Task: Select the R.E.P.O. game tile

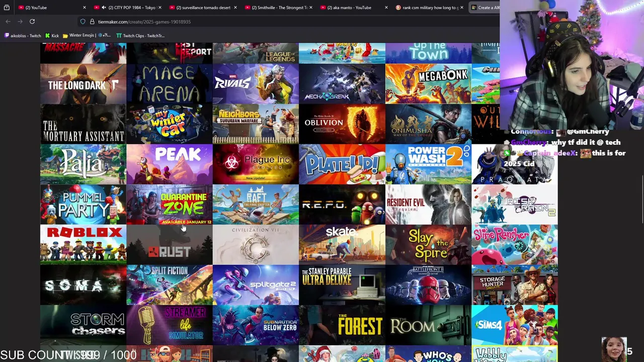Action: coord(342,205)
